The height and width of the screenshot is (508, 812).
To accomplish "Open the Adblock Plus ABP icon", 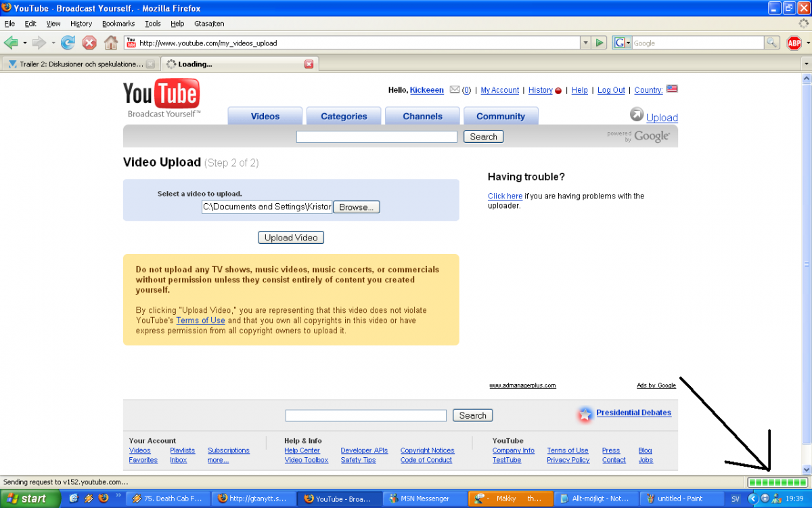I will coord(794,43).
